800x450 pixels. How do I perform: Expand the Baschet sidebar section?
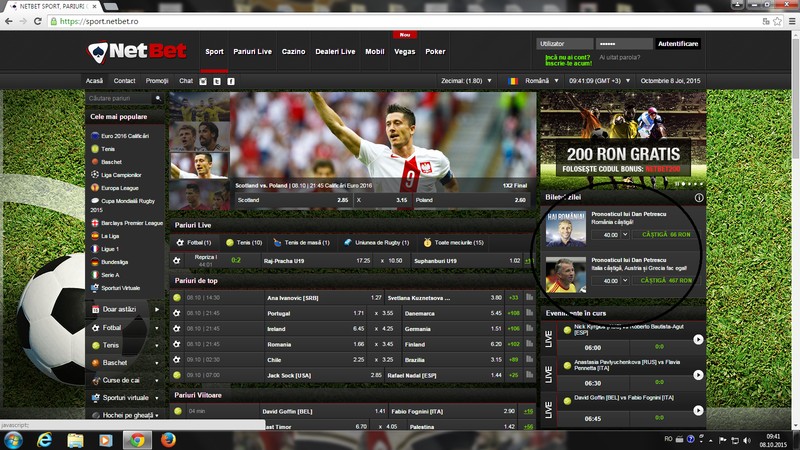click(x=125, y=362)
